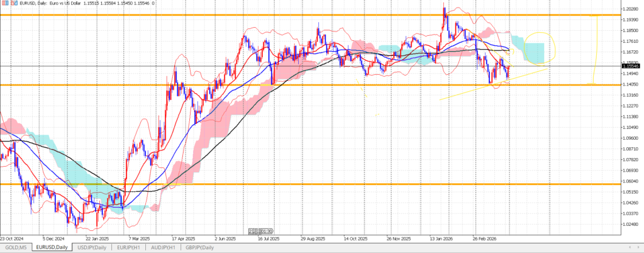Select the yellow vertical bracket near the price axis
The height and width of the screenshot is (253, 644).
[595, 50]
